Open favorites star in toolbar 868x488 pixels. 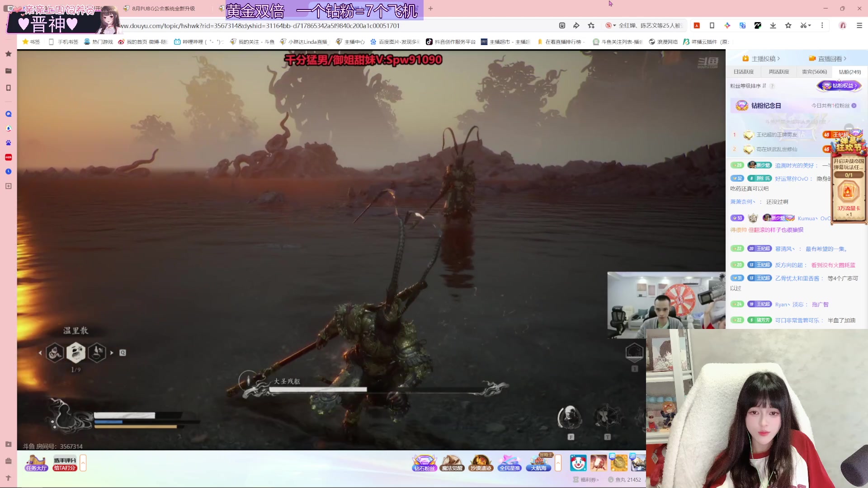pos(788,26)
